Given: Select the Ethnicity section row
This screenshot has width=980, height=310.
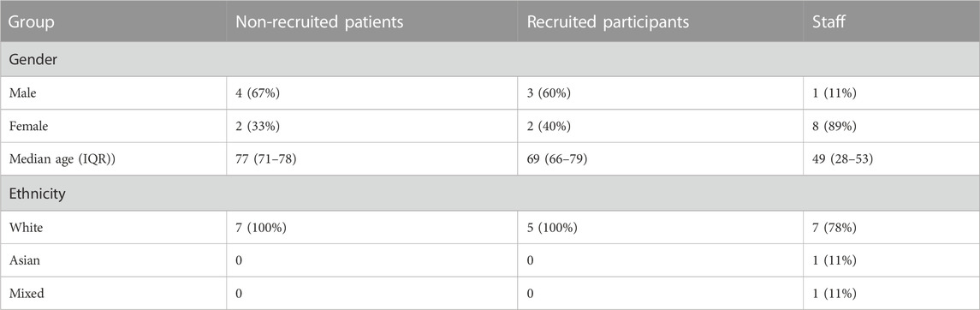Looking at the screenshot, I should 490,194.
